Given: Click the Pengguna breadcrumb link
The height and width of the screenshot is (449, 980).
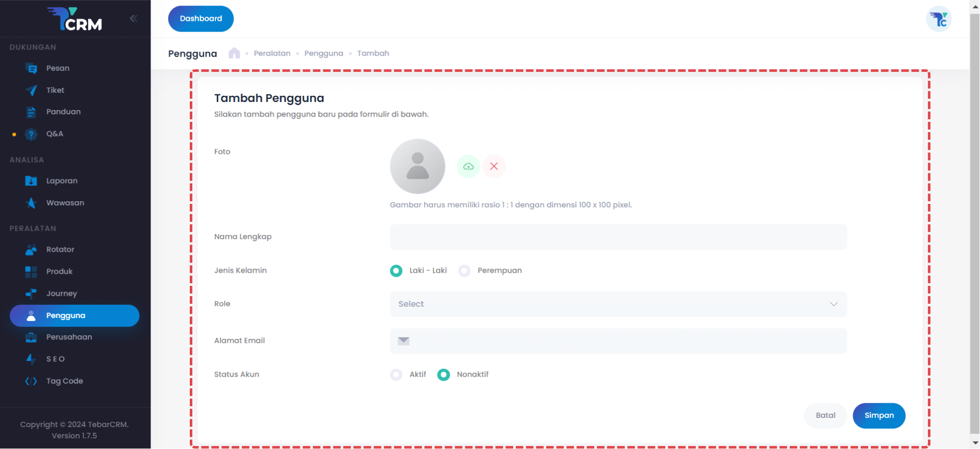Looking at the screenshot, I should (323, 54).
